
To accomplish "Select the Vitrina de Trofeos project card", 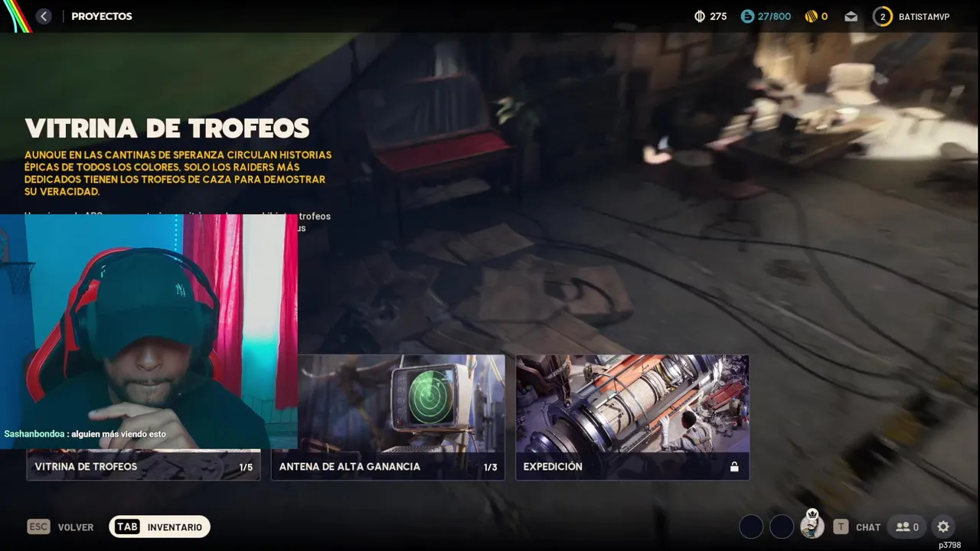I will pyautogui.click(x=143, y=466).
